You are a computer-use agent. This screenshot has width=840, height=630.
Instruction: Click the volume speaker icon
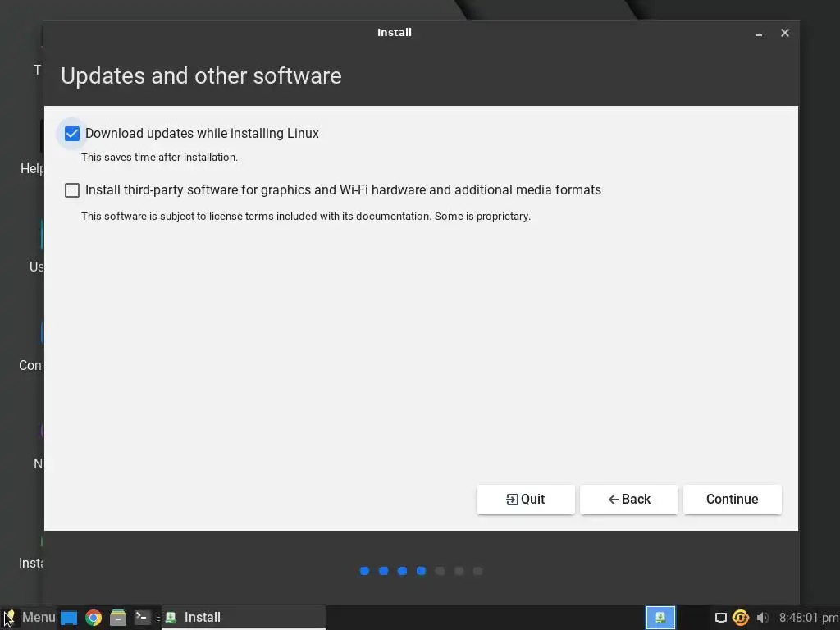coord(762,618)
